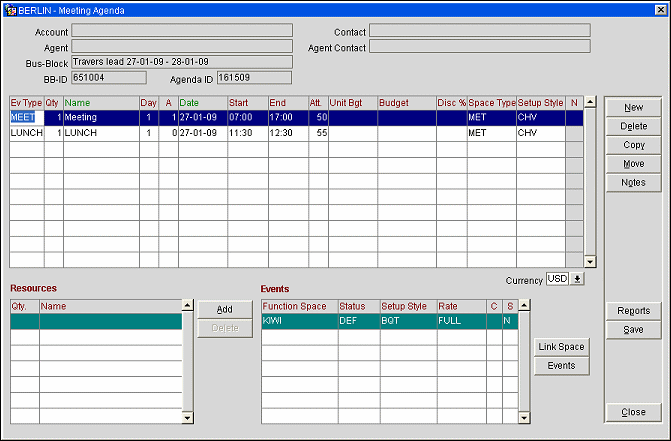Click the Link Space button
671x441 pixels.
coord(561,347)
